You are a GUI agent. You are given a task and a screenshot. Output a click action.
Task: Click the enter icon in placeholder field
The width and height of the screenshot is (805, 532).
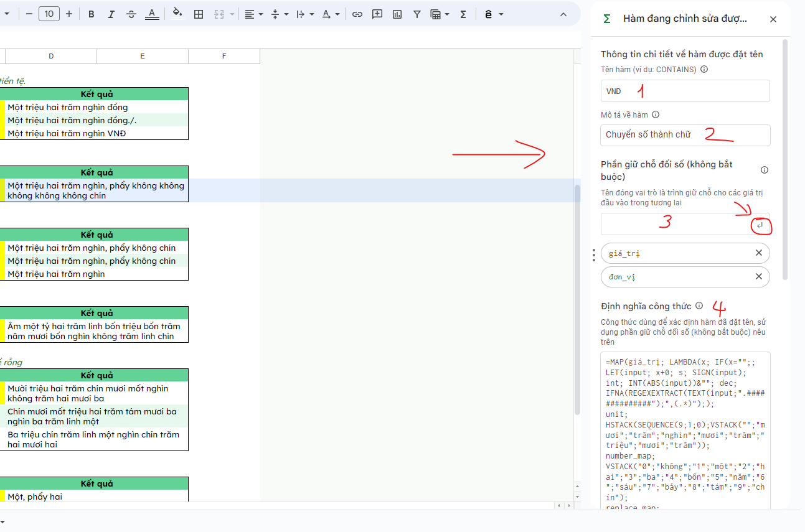(760, 225)
